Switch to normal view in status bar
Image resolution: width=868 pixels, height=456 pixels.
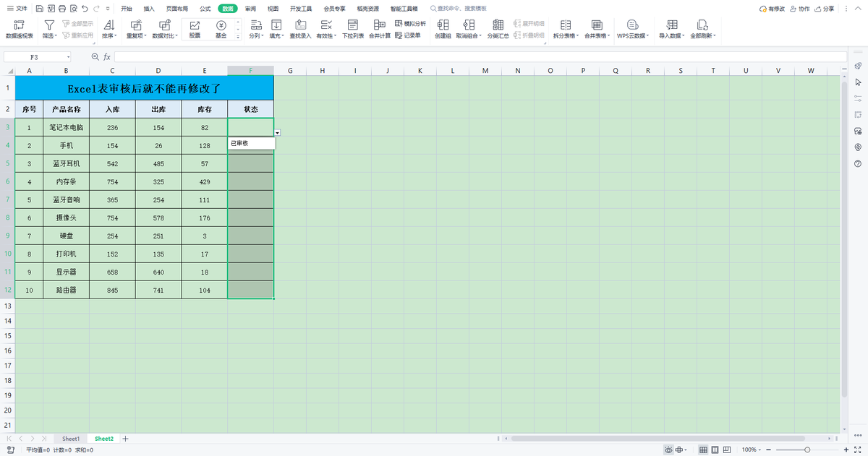[703, 449]
